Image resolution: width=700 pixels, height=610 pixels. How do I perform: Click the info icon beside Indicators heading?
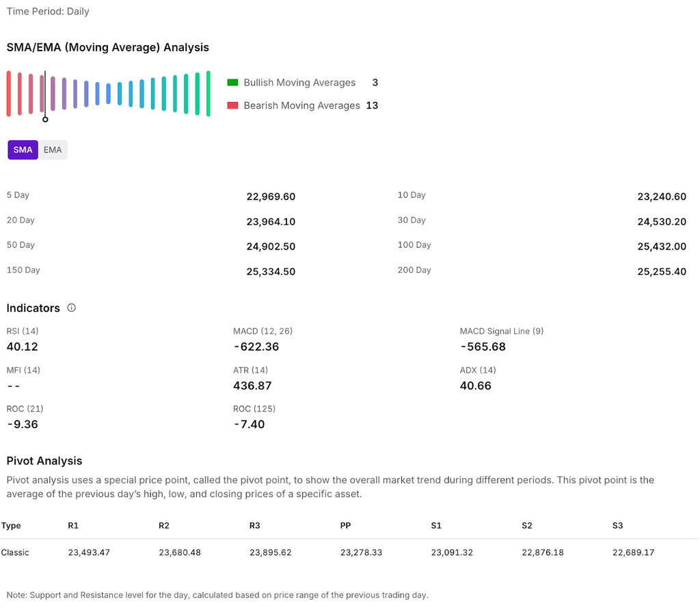pyautogui.click(x=72, y=308)
